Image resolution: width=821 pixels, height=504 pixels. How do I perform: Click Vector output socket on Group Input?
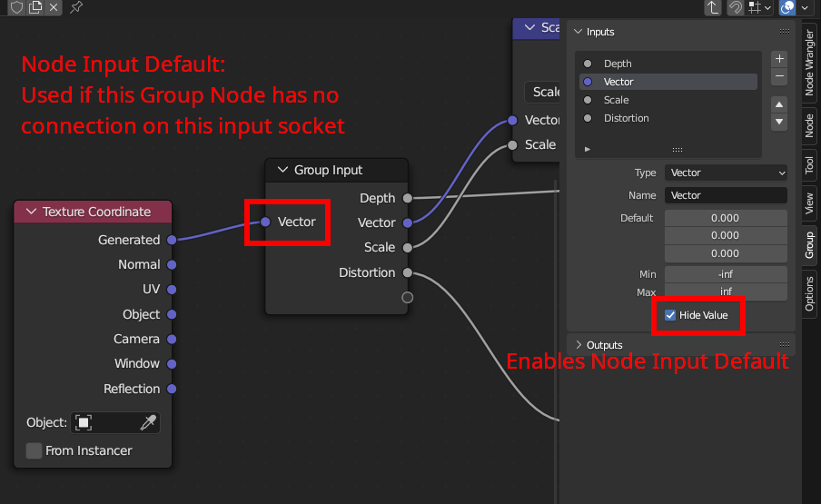[408, 223]
